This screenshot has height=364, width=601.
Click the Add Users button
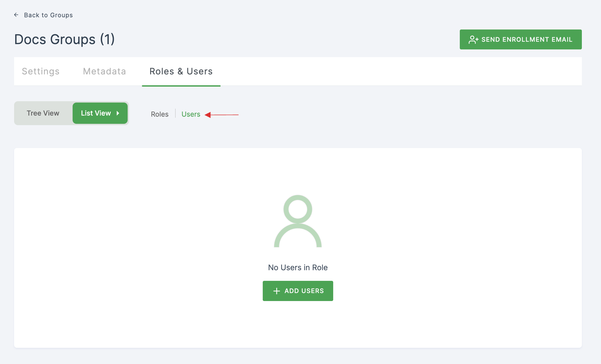click(x=298, y=291)
